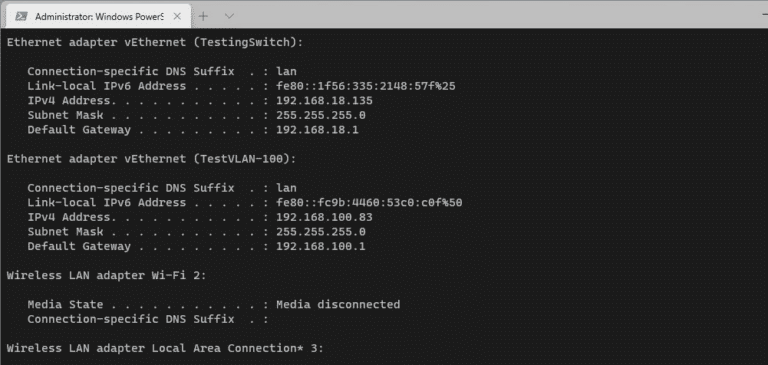The height and width of the screenshot is (365, 768).
Task: Click the IPv4 address 192.168.18.135
Action: click(x=324, y=101)
